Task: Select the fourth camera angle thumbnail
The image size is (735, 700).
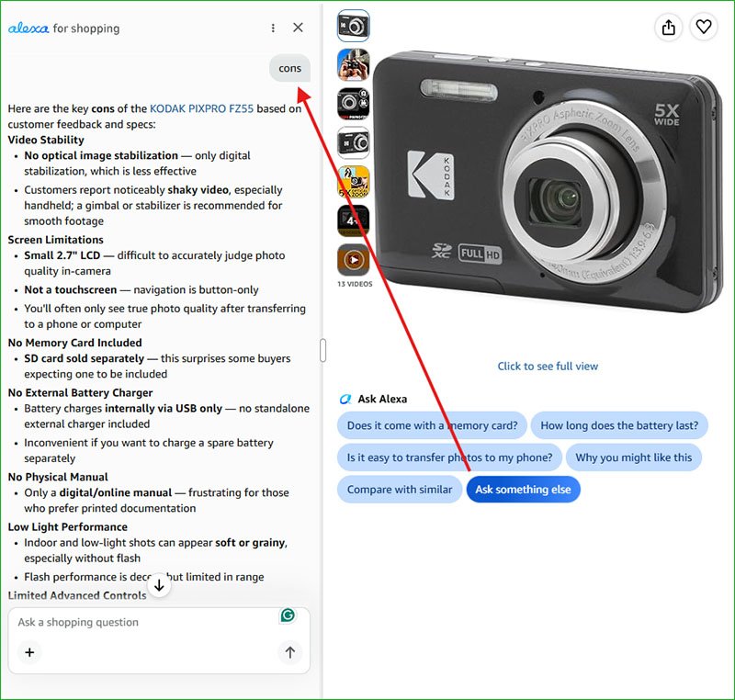Action: pyautogui.click(x=354, y=142)
